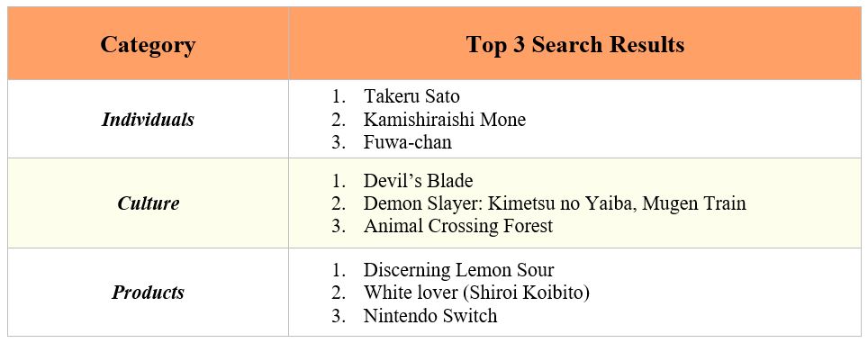Select the Culture category cell
This screenshot has width=868, height=343.
(x=148, y=203)
